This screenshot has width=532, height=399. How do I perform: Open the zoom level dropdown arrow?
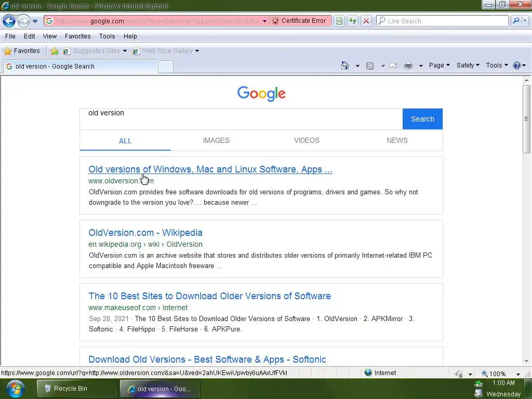tap(518, 374)
